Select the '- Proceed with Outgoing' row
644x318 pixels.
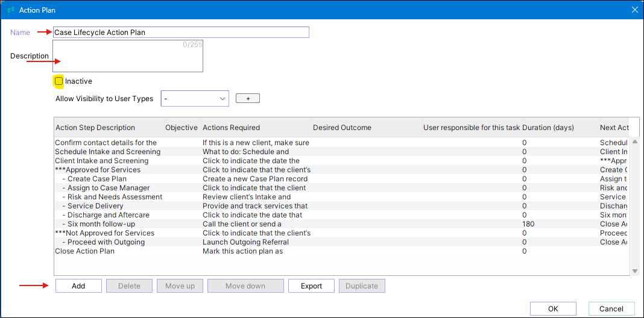341,242
